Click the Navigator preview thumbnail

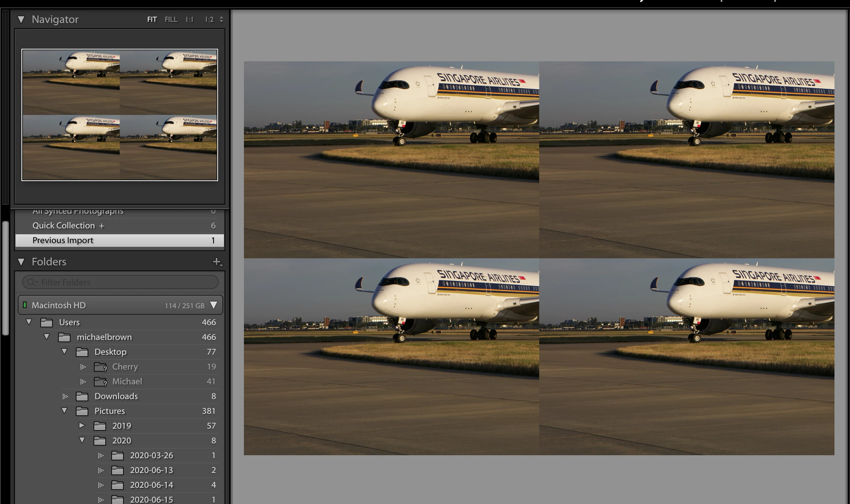click(x=120, y=115)
